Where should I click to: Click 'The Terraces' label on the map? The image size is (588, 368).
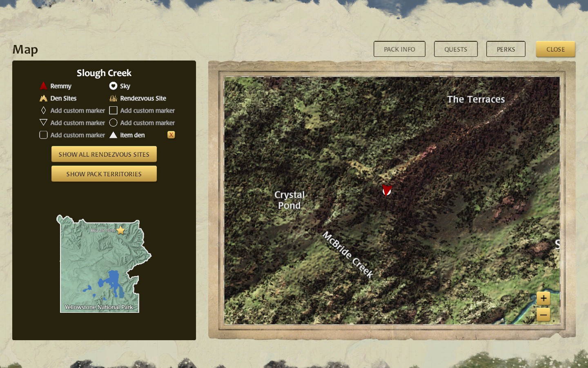pyautogui.click(x=476, y=99)
